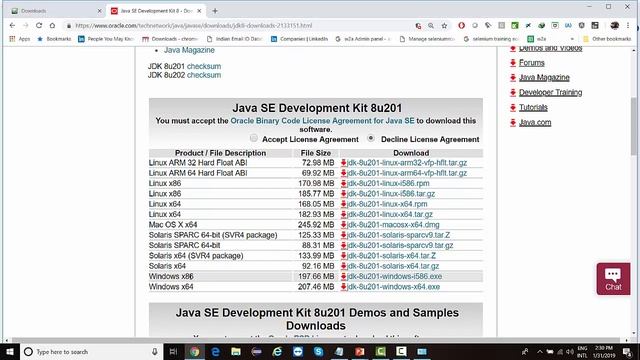640x360 pixels.
Task: Open TeamViewer from taskbar
Action: coord(298,351)
